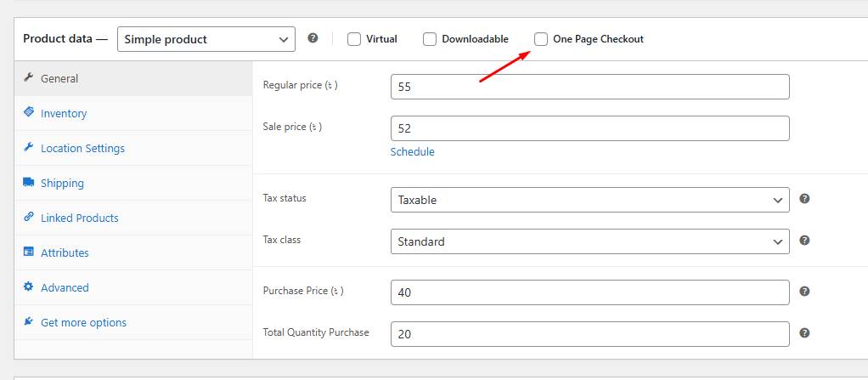Click the Total Quantity Purchase field
This screenshot has height=380, width=868.
590,334
